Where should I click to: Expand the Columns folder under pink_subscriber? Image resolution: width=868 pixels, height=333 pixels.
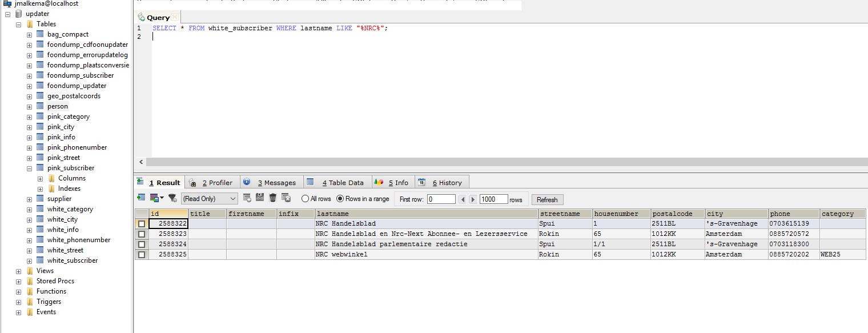(x=40, y=178)
